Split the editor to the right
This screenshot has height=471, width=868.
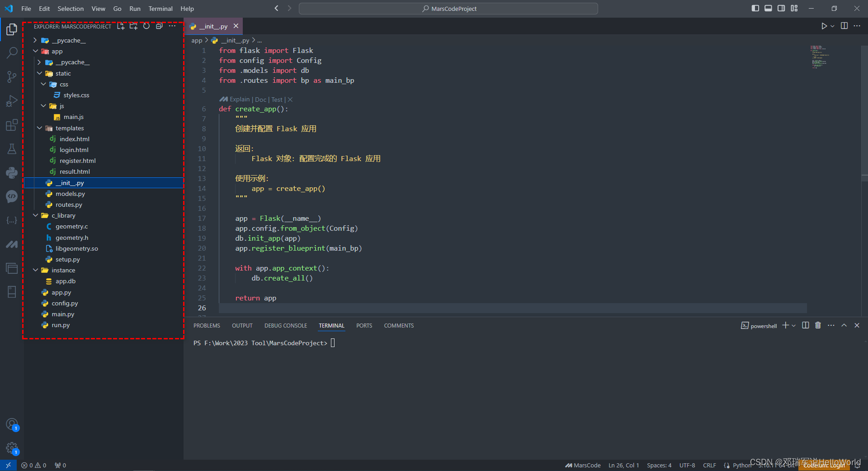844,26
